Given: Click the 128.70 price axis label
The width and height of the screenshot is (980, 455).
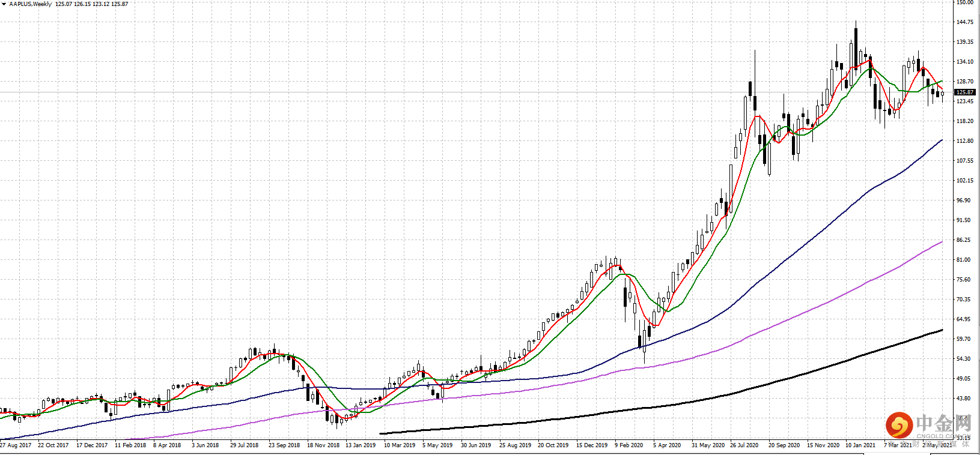Looking at the screenshot, I should click(x=965, y=82).
